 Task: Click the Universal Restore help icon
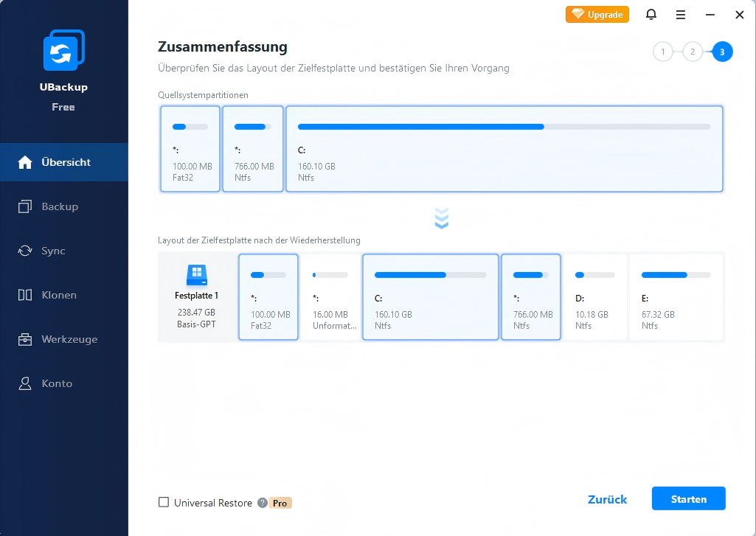pos(261,503)
